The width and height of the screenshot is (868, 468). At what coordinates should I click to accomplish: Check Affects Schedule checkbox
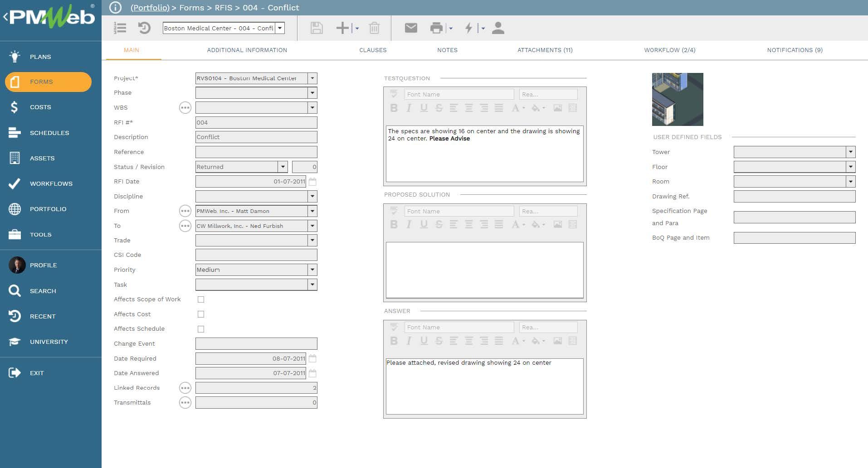[x=201, y=329]
